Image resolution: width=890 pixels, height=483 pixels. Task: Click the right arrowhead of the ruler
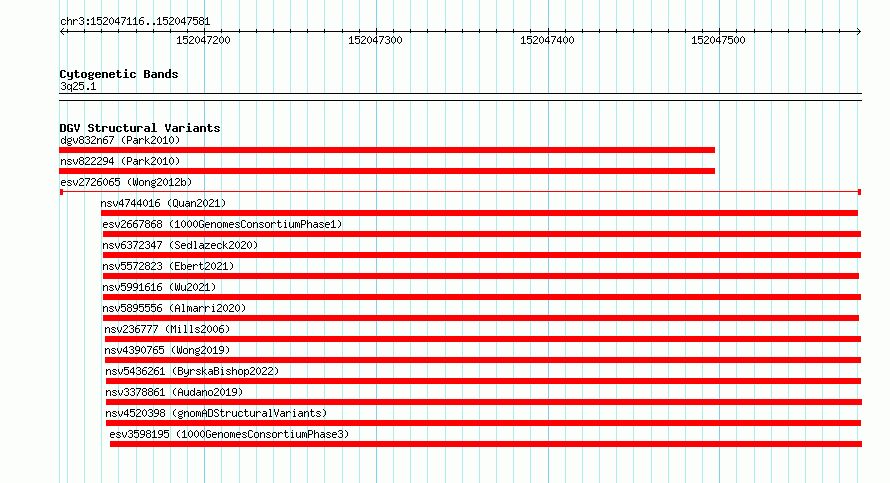(859, 31)
